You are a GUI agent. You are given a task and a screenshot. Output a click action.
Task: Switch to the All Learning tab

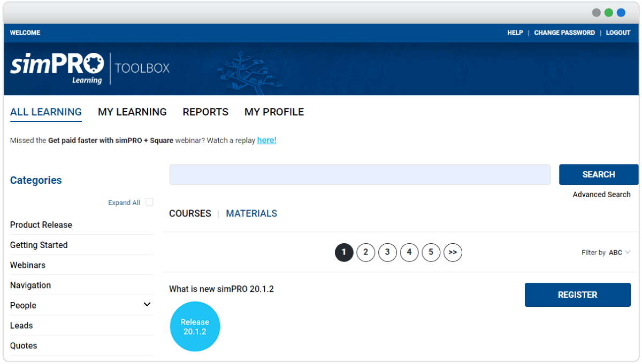pos(46,112)
